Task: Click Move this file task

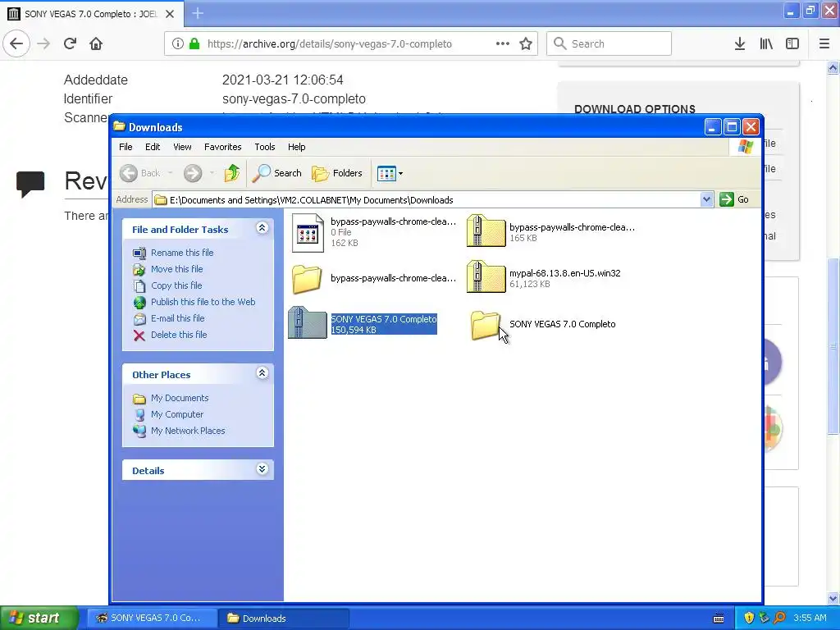Action: 177,269
